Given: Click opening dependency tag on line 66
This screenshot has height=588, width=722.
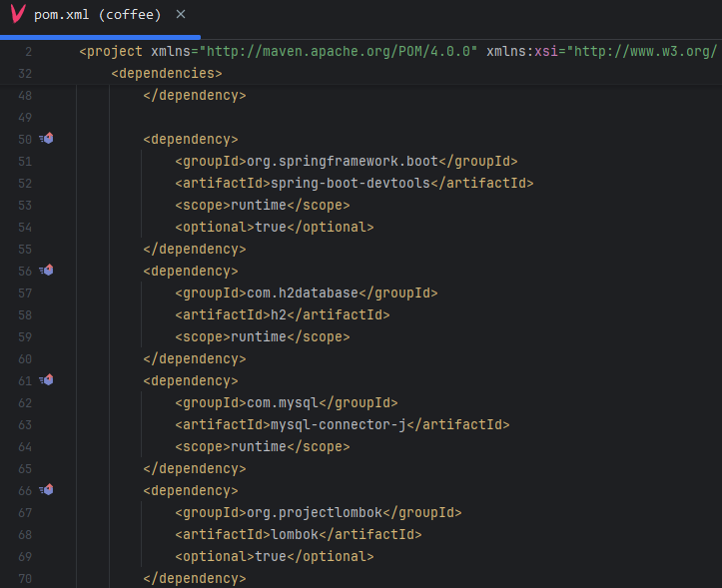Looking at the screenshot, I should coord(191,491).
